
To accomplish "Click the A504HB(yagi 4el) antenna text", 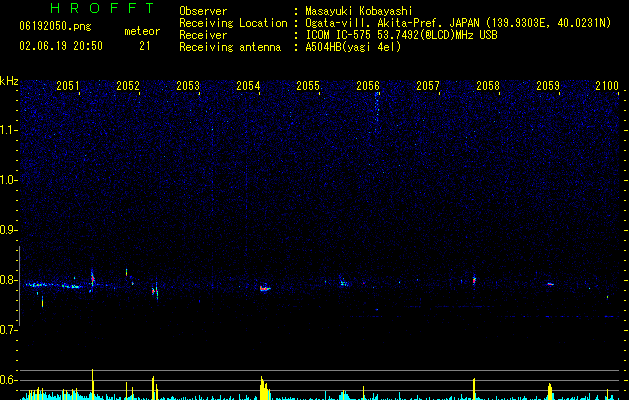I will click(353, 47).
